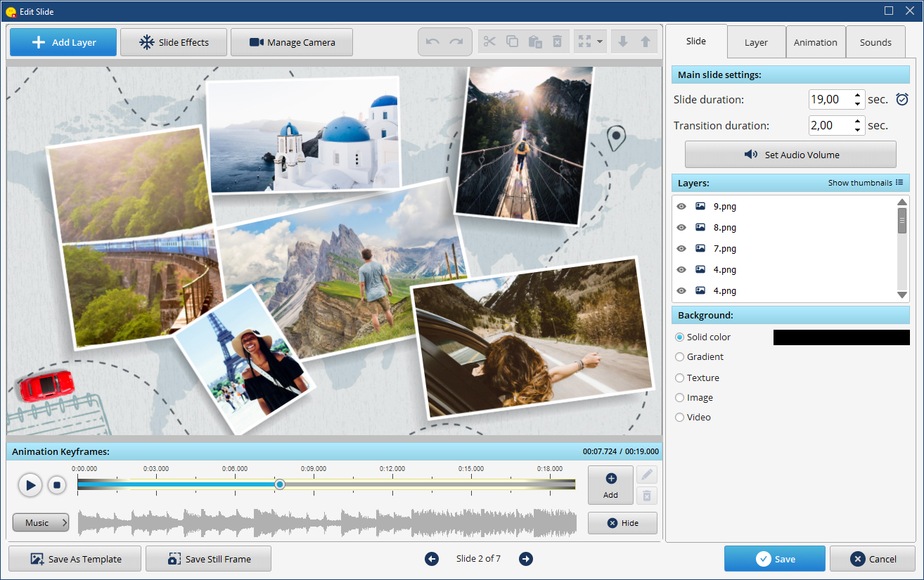Click the undo arrow icon
The width and height of the screenshot is (924, 580).
click(432, 42)
